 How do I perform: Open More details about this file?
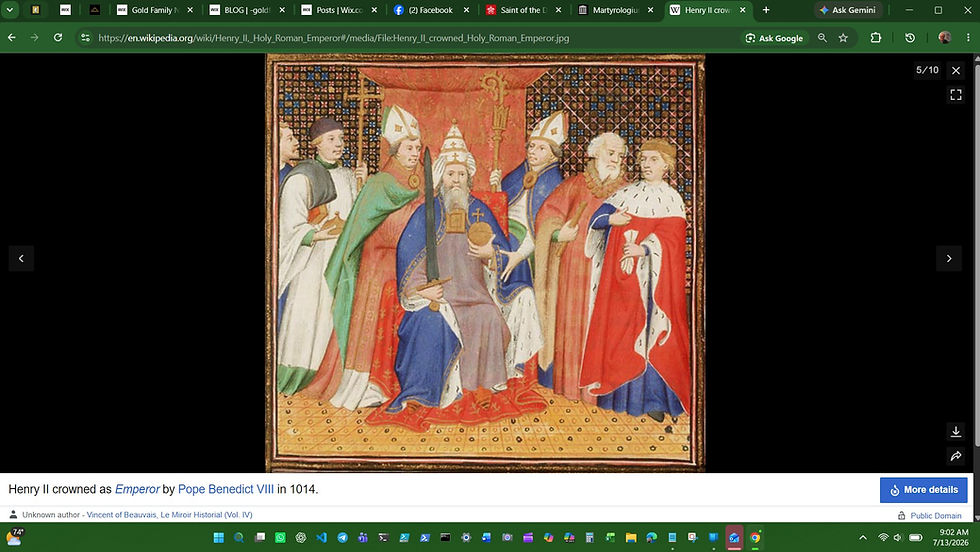click(923, 490)
